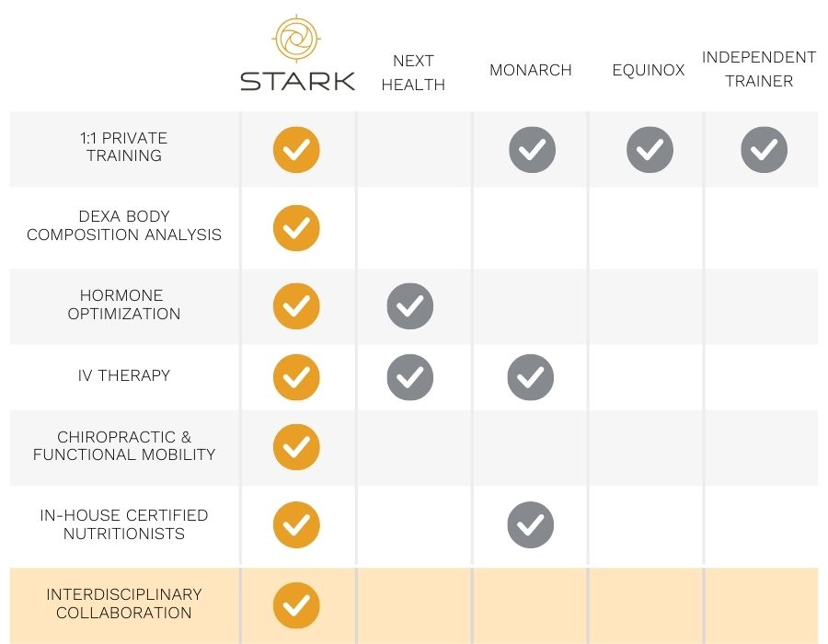828x644 pixels.
Task: Click STARK's Chiropractic & Functional Mobility checkmark
Action: 296,446
